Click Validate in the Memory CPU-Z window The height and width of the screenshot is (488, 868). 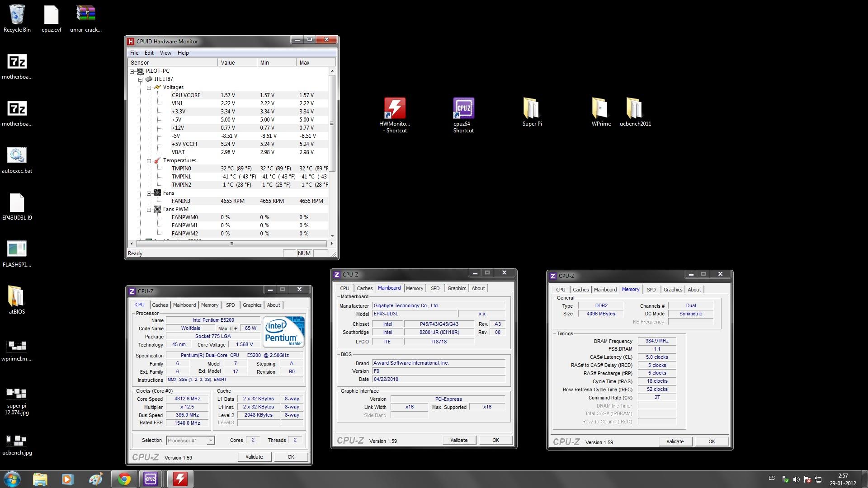point(675,441)
